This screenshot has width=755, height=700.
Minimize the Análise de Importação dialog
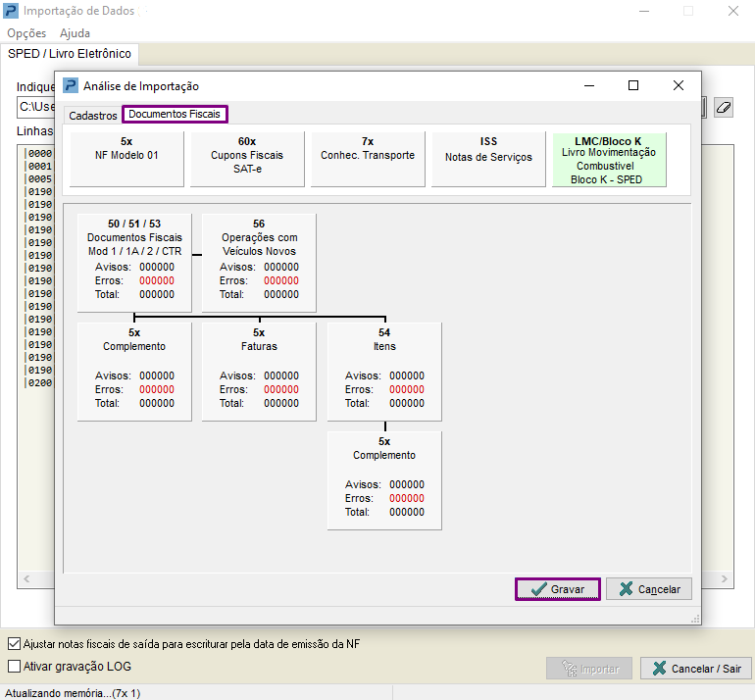click(x=589, y=85)
